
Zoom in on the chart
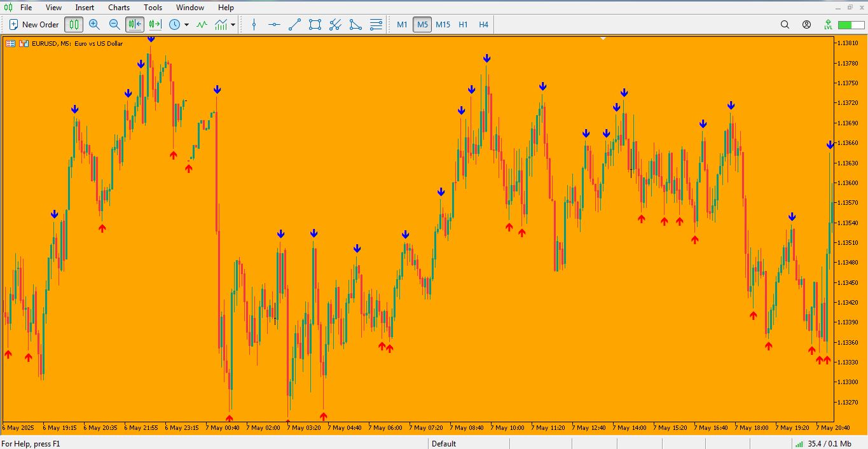pos(94,25)
